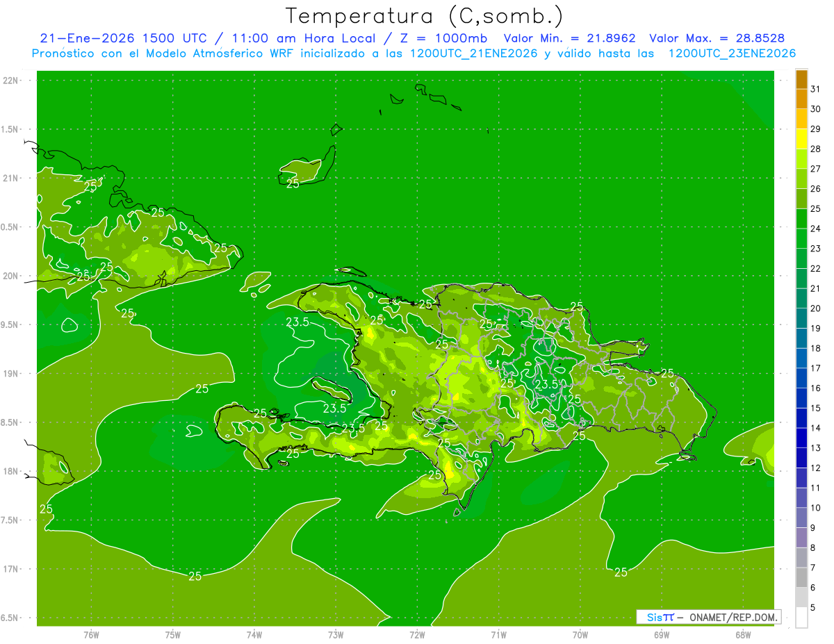This screenshot has height=644, width=834.
Task: Click the '70W' longitude axis label
Action: (x=580, y=635)
